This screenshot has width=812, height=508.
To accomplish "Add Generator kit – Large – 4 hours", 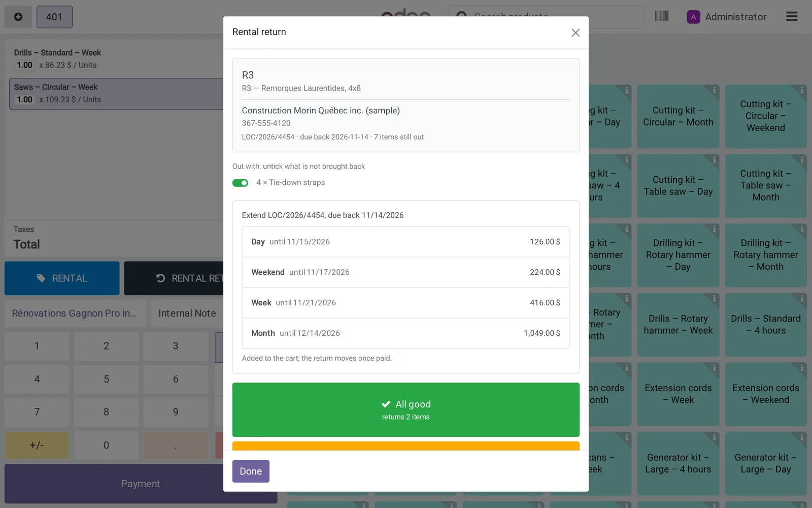I will pyautogui.click(x=678, y=463).
